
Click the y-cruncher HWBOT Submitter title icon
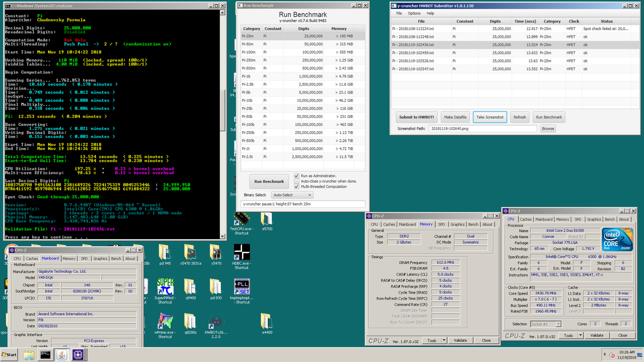[x=394, y=6]
